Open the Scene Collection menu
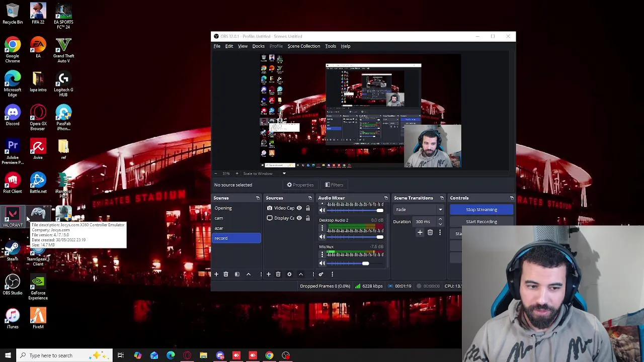This screenshot has height=362, width=644. (x=304, y=46)
